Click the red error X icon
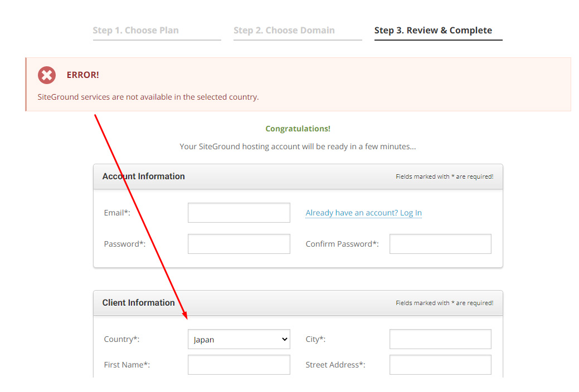This screenshot has height=392, width=579. click(47, 75)
